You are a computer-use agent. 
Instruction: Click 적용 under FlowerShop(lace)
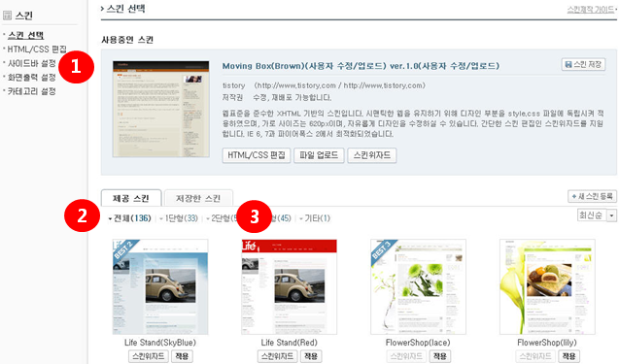440,356
